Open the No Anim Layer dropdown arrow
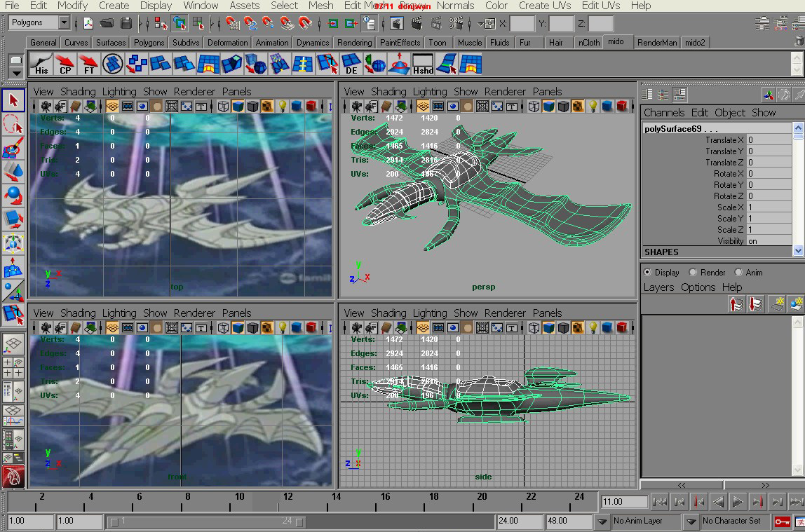 (602, 521)
